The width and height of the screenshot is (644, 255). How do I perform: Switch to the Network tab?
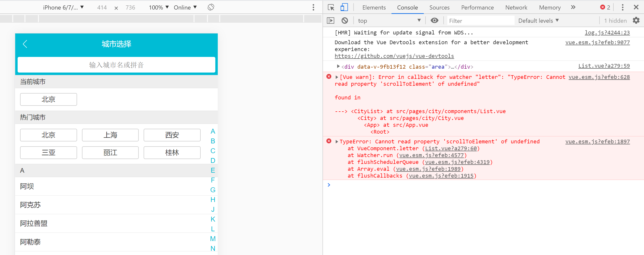(x=516, y=8)
